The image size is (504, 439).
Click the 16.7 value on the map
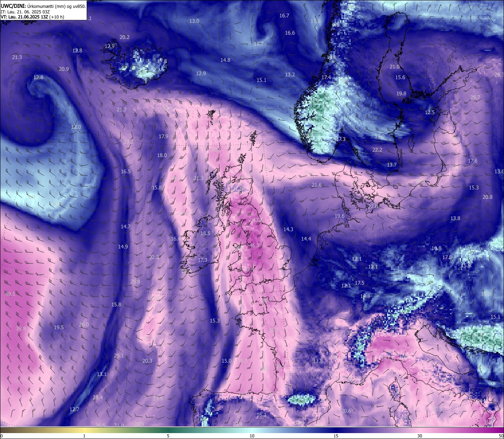click(284, 15)
